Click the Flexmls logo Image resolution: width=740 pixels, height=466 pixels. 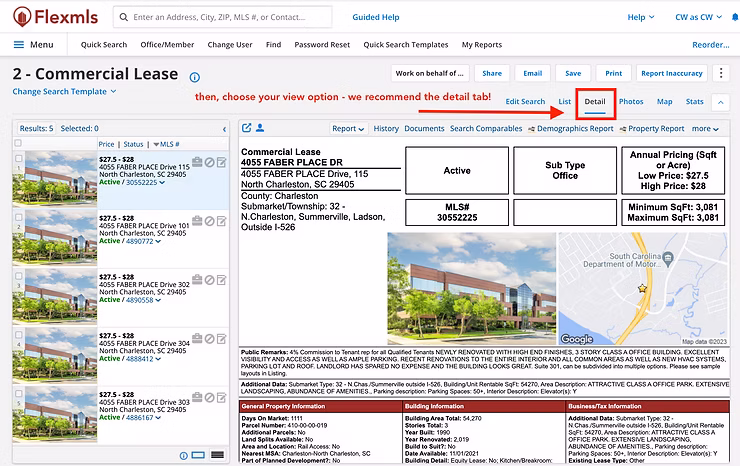pyautogui.click(x=55, y=17)
